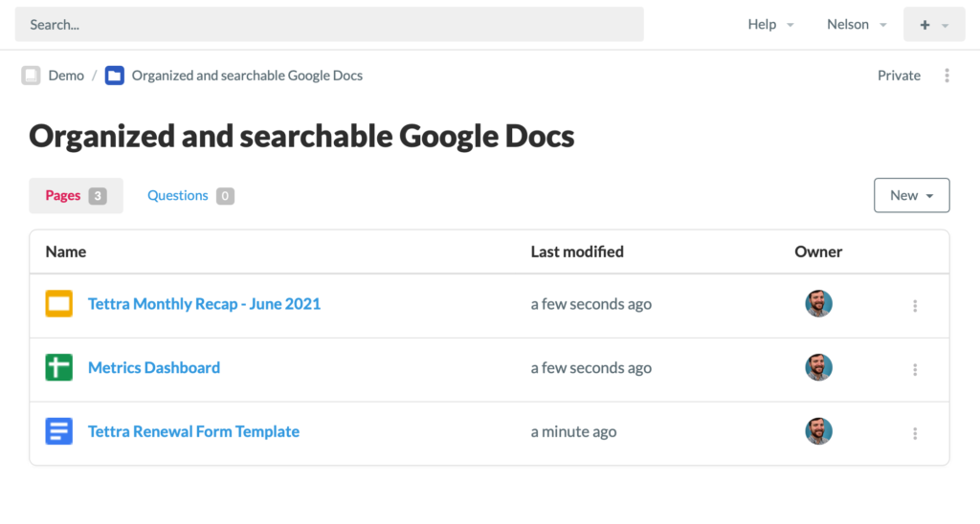Viewport: 980px width, 524px height.
Task: Click owner avatar on Metrics Dashboard row
Action: click(x=818, y=368)
